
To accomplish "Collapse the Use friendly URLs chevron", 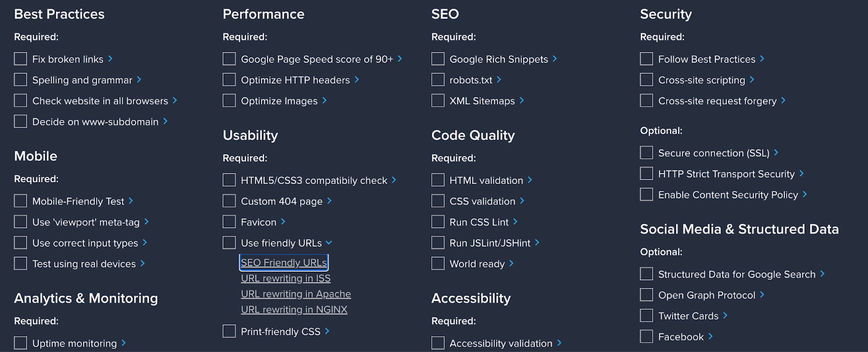I will pos(329,242).
